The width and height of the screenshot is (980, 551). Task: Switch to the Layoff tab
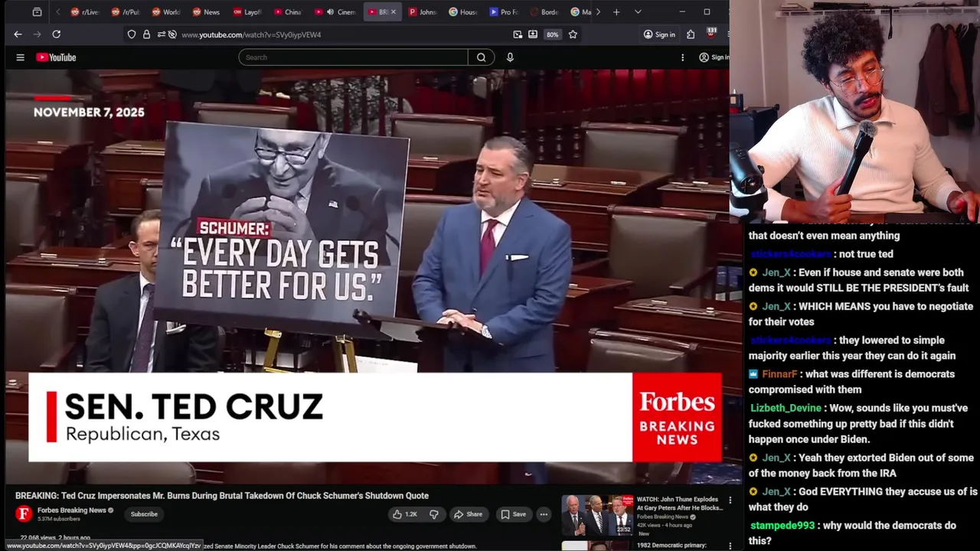click(247, 12)
